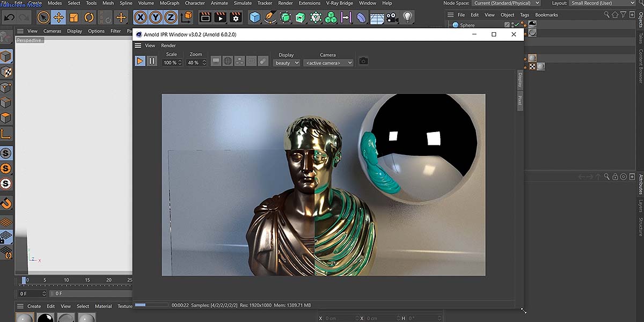The height and width of the screenshot is (322, 644).
Task: Open the Deformer bend icon
Action: pyautogui.click(x=361, y=18)
